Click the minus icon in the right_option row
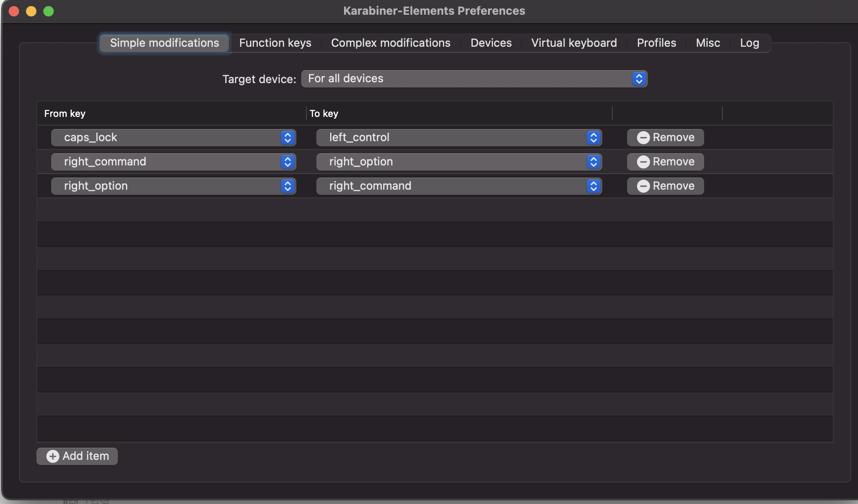Image resolution: width=858 pixels, height=504 pixels. (x=643, y=186)
